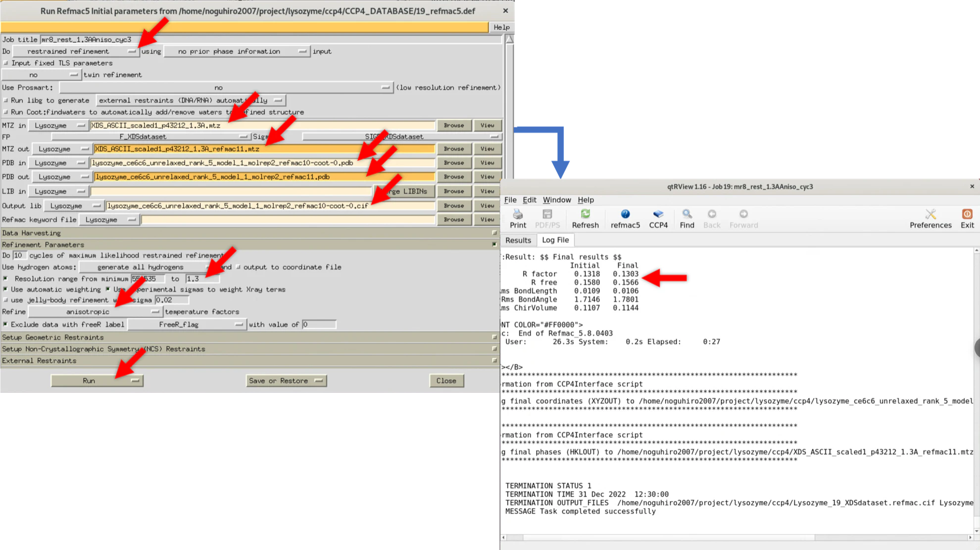The width and height of the screenshot is (980, 550).
Task: Click Save or Restore button
Action: 286,380
